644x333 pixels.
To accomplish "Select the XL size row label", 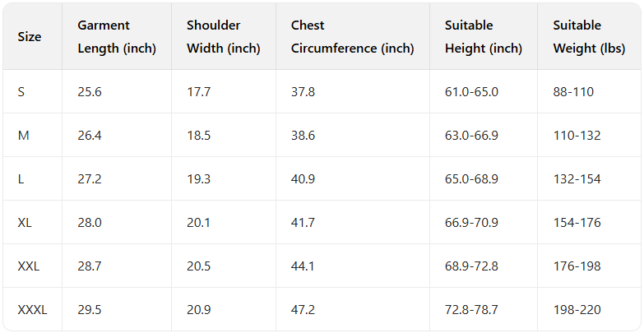I will (25, 223).
